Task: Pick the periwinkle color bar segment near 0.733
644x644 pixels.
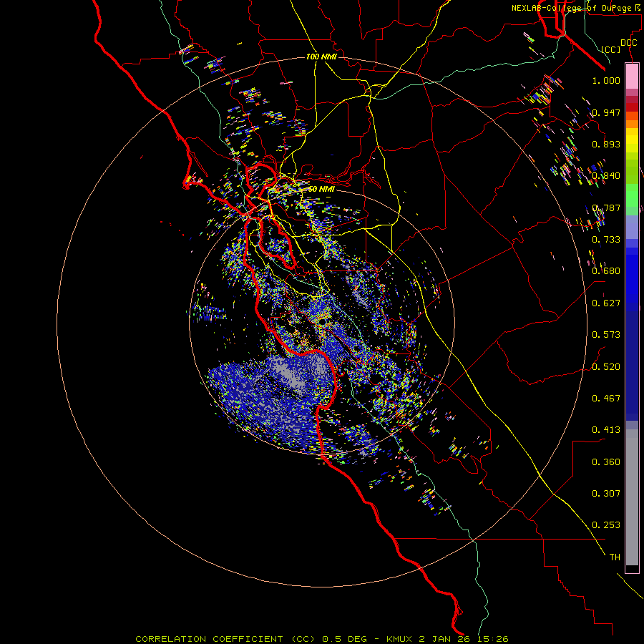Action: pos(632,227)
